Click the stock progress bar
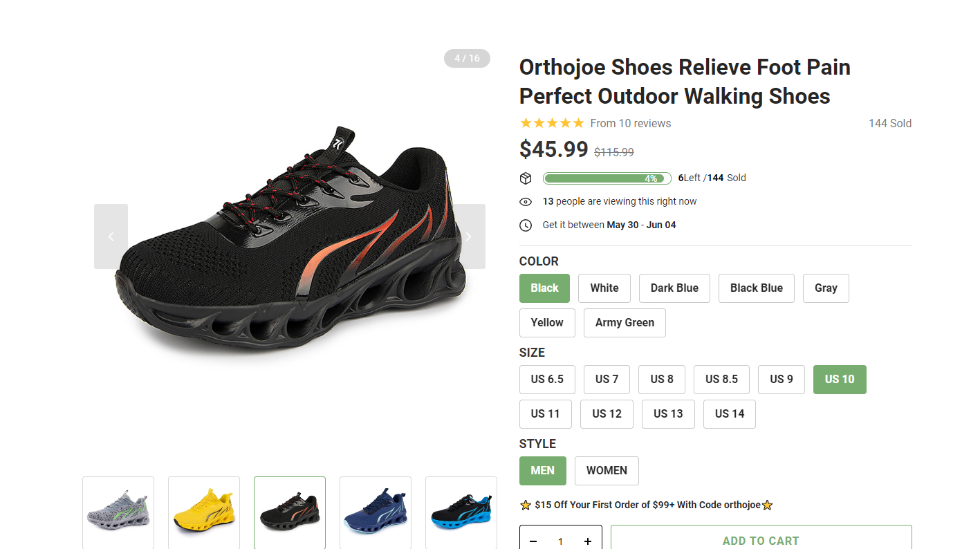 (607, 178)
